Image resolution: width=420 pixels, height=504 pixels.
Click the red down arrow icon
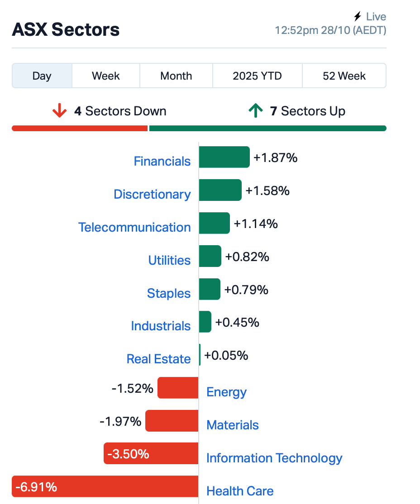pyautogui.click(x=59, y=111)
